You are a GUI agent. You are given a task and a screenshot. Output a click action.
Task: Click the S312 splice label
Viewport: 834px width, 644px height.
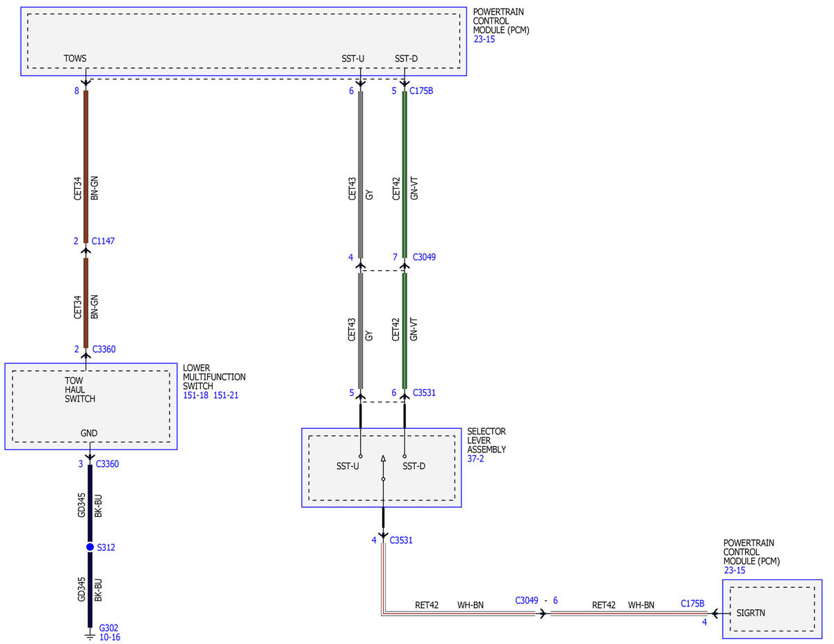point(106,547)
